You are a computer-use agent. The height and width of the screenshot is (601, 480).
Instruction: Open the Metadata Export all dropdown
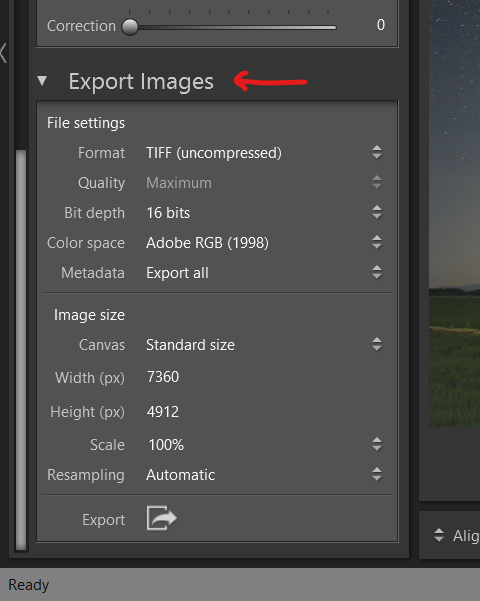tap(264, 273)
